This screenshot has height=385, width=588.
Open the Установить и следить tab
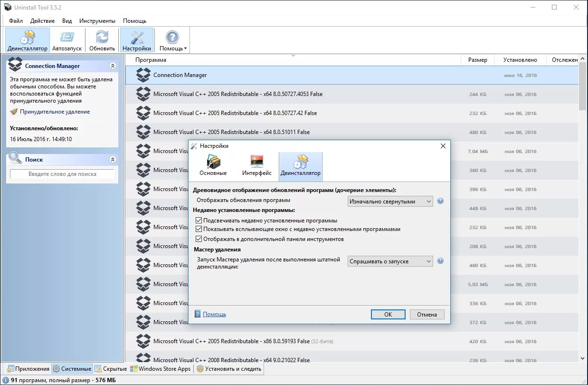click(229, 369)
